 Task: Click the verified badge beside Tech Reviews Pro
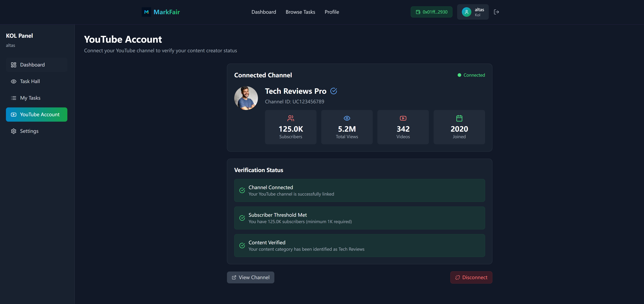pyautogui.click(x=333, y=91)
